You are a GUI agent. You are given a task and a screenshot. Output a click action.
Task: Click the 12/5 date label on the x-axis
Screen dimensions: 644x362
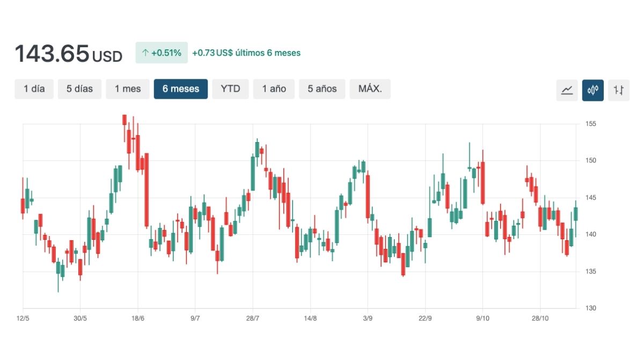23,318
